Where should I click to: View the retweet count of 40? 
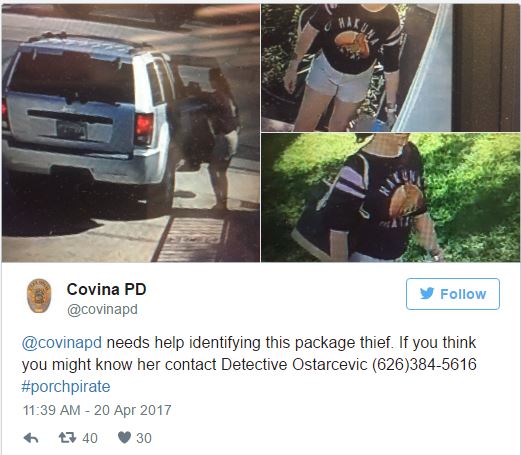pyautogui.click(x=90, y=438)
